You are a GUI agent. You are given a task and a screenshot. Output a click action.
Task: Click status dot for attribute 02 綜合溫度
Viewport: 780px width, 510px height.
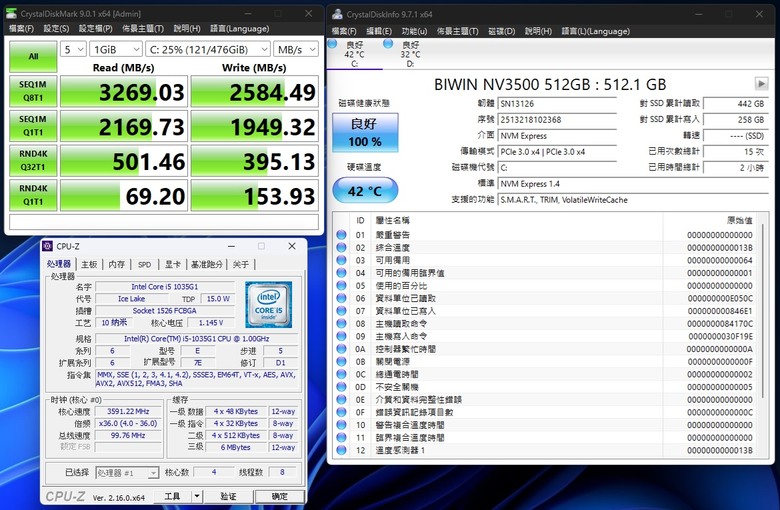pos(341,247)
